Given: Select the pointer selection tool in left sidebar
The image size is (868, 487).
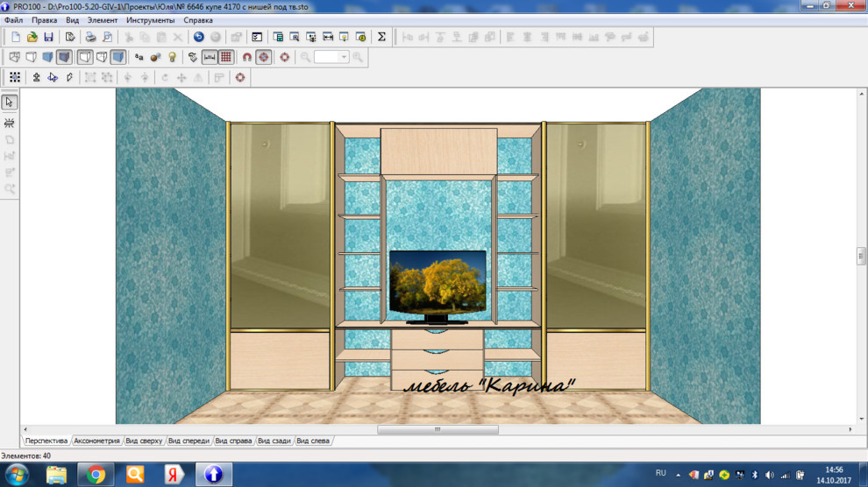Looking at the screenshot, I should coord(10,102).
